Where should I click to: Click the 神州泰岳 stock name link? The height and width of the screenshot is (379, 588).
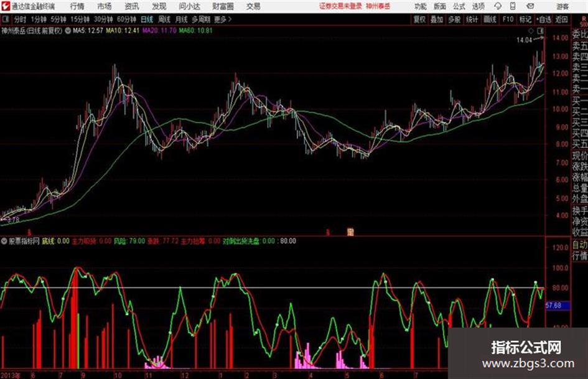[x=378, y=6]
